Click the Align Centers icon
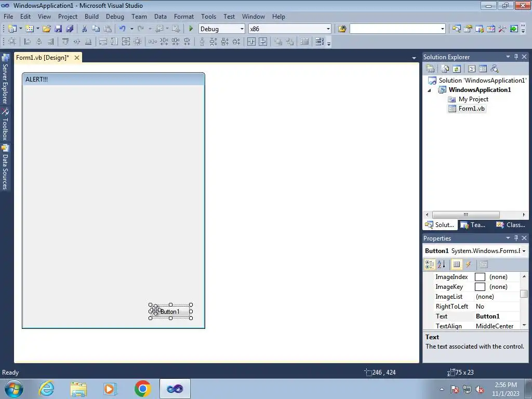 (x=39, y=42)
